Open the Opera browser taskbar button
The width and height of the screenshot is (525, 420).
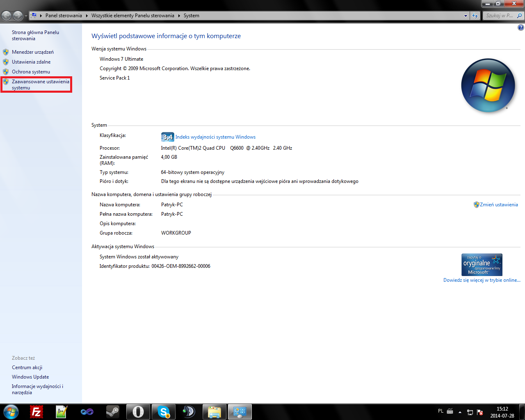pos(138,412)
